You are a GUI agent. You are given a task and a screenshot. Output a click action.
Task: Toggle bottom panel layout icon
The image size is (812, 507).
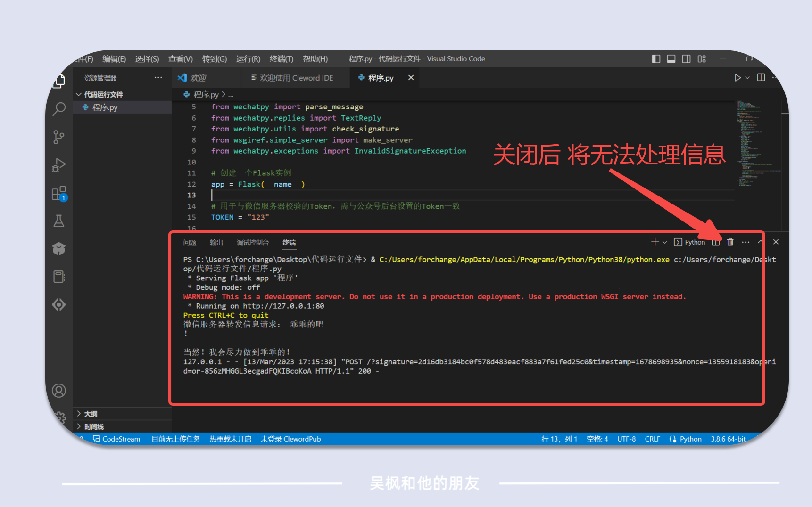671,59
